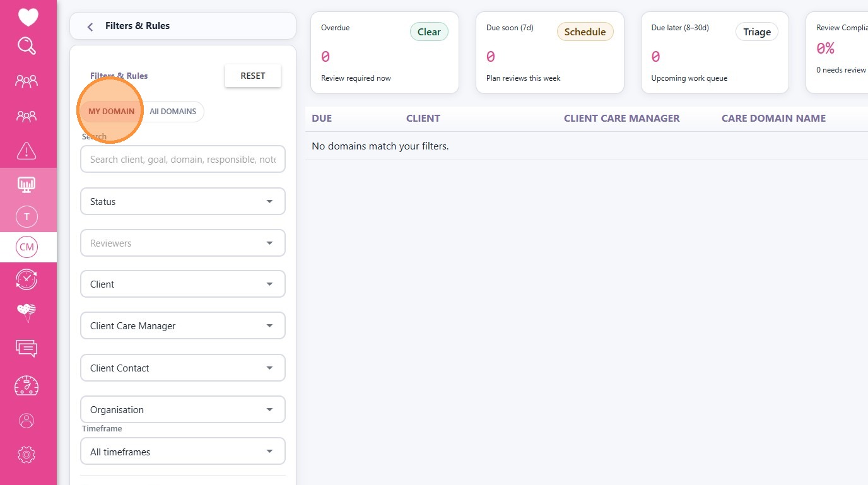Click the speedometer gauge icon

pyautogui.click(x=26, y=385)
